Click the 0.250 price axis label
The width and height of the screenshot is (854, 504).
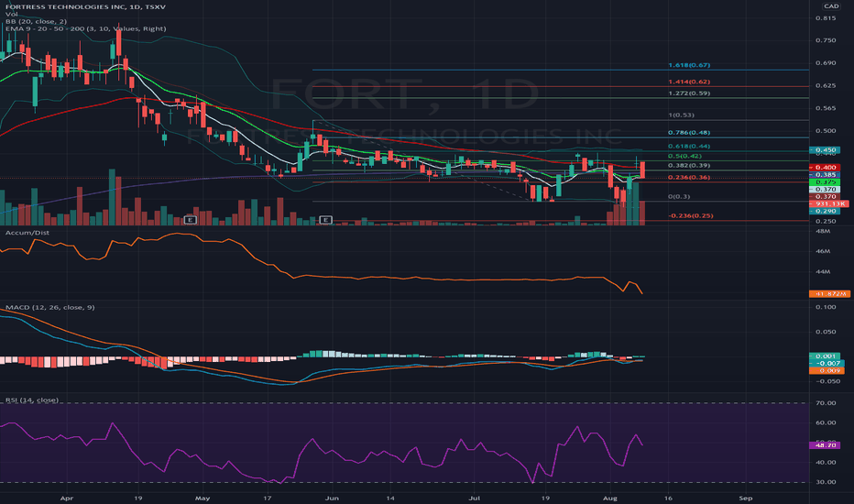(x=826, y=221)
